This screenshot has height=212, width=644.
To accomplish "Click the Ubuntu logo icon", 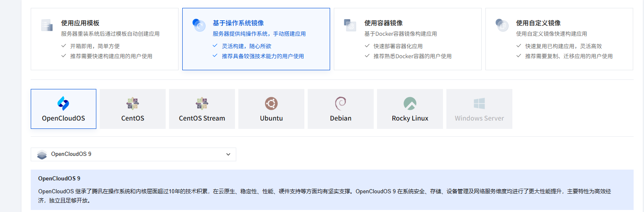I will tap(271, 104).
